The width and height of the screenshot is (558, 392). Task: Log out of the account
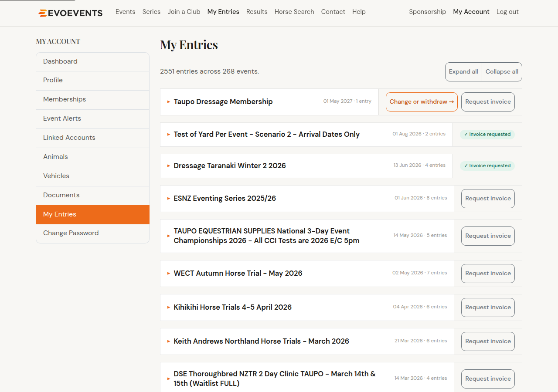pos(507,12)
